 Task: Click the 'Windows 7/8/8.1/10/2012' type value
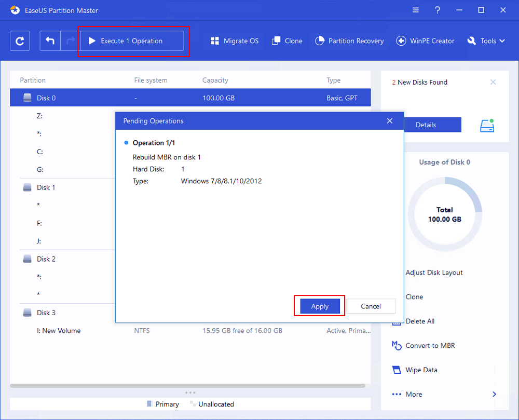[x=221, y=181]
